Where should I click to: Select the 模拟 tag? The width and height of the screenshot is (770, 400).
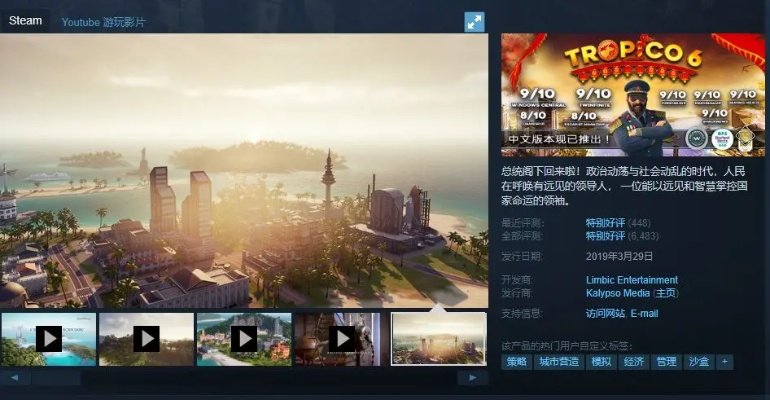601,362
